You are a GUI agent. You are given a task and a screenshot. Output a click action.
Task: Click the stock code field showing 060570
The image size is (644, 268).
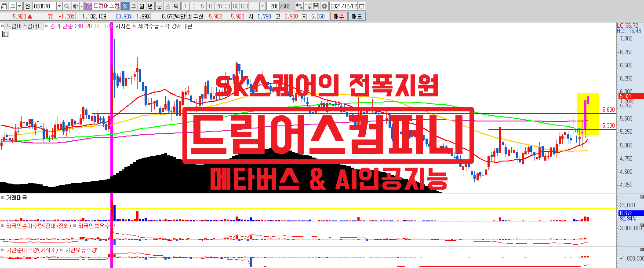[45, 6]
